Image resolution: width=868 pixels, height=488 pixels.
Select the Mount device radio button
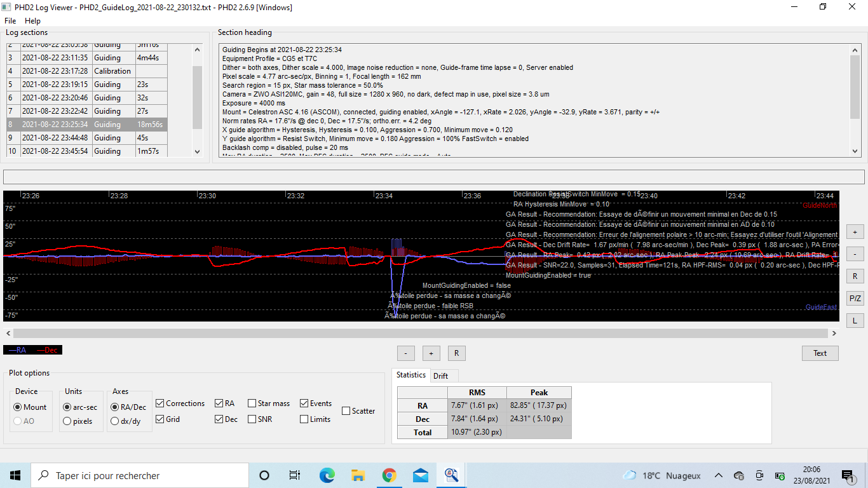click(x=31, y=407)
